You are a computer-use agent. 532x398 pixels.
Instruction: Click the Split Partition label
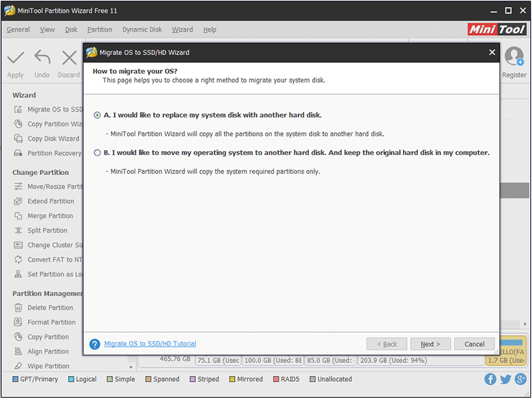coord(47,230)
